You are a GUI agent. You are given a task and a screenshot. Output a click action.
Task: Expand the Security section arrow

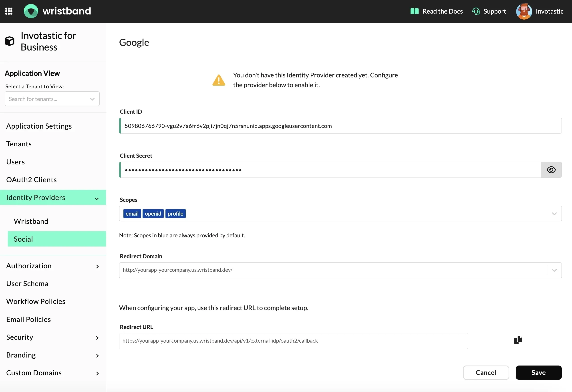[97, 338]
